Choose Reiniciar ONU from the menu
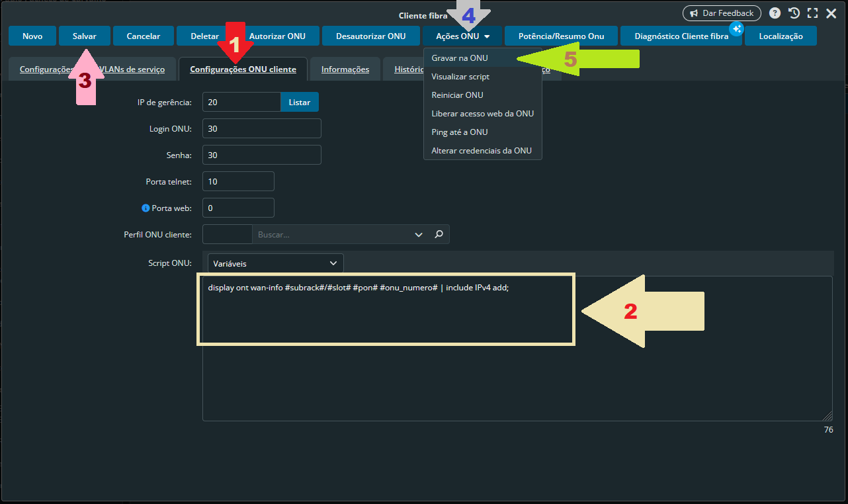848x504 pixels. (x=457, y=95)
